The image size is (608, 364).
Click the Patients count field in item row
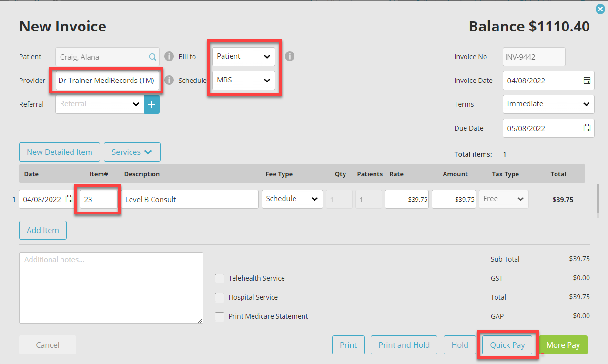[x=369, y=199]
